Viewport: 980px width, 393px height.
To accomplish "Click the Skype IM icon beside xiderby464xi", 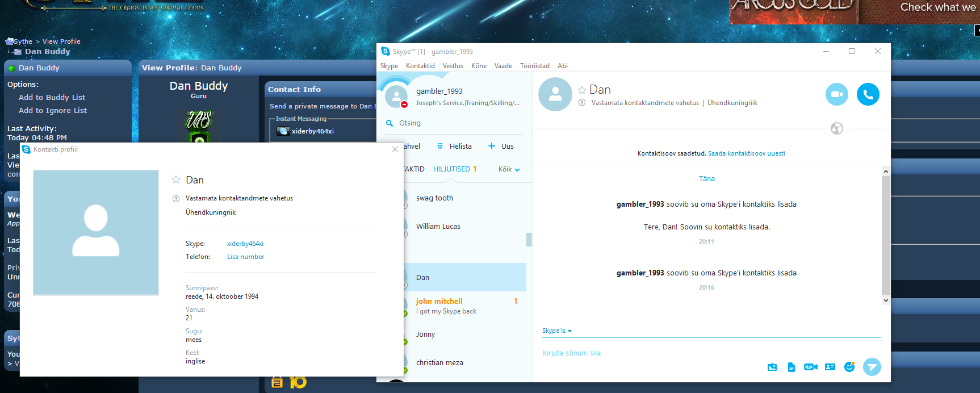I will click(283, 131).
